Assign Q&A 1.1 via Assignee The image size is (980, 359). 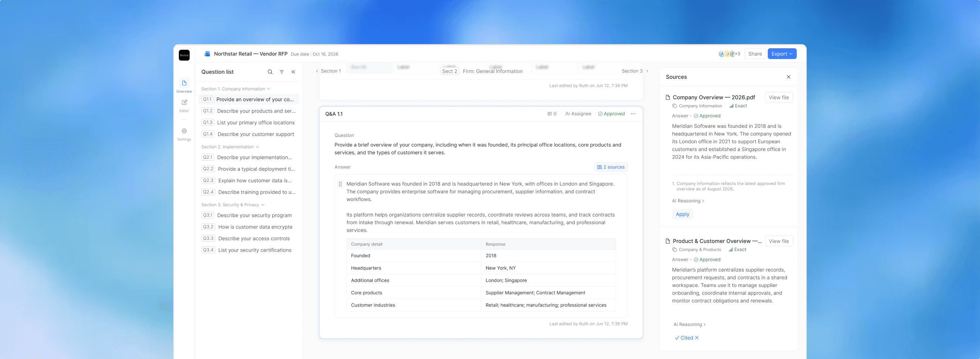(578, 114)
